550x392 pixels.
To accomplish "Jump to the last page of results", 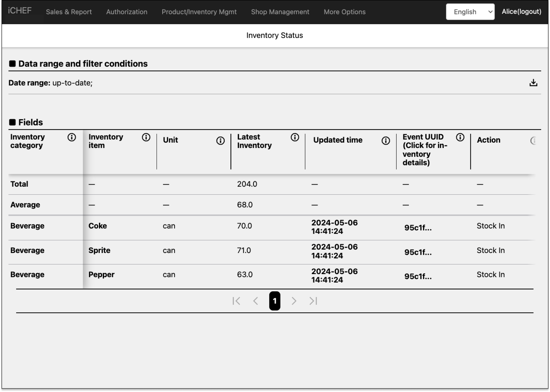I will click(313, 301).
